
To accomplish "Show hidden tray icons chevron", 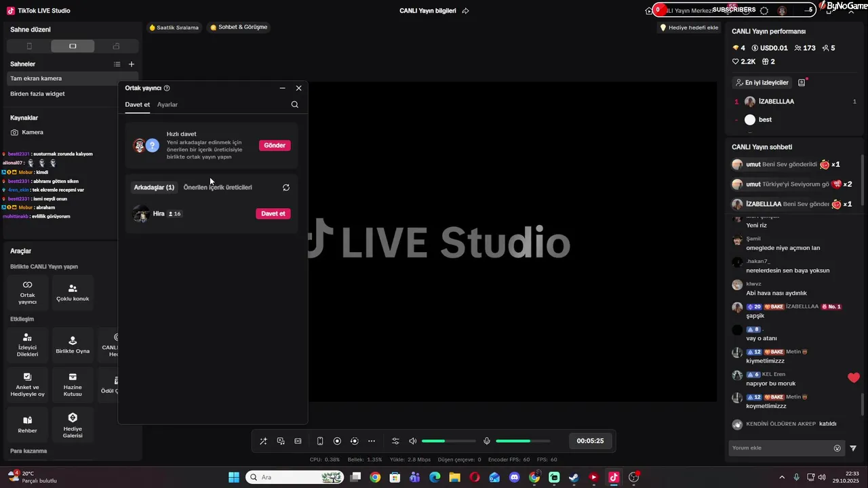I will tap(782, 477).
